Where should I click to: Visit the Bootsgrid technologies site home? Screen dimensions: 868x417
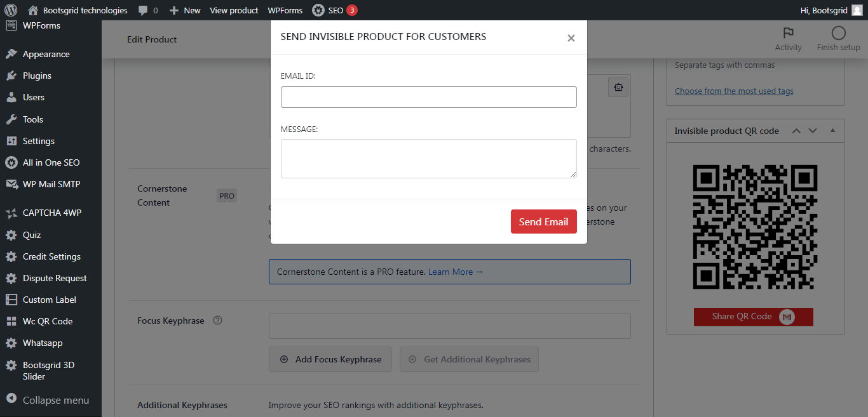point(78,10)
